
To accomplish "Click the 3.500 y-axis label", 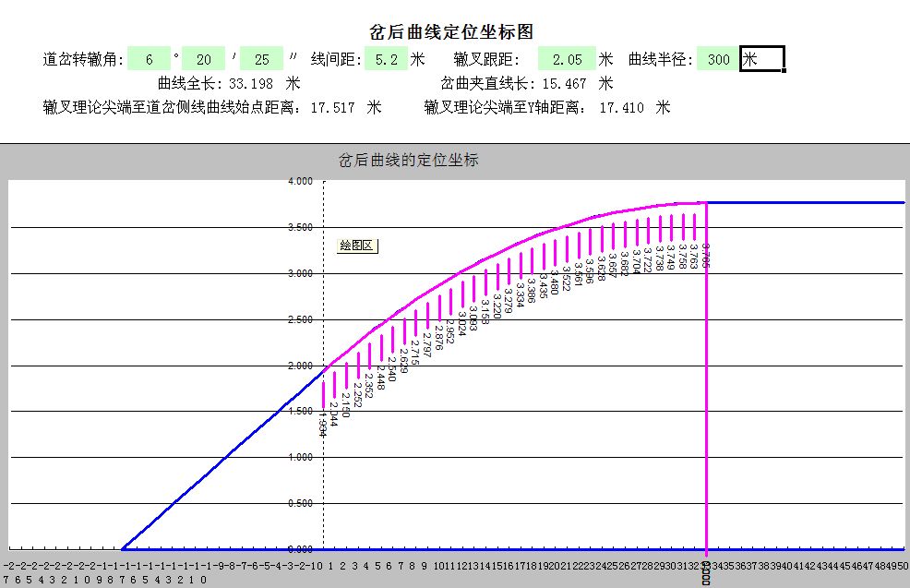I will 300,227.
